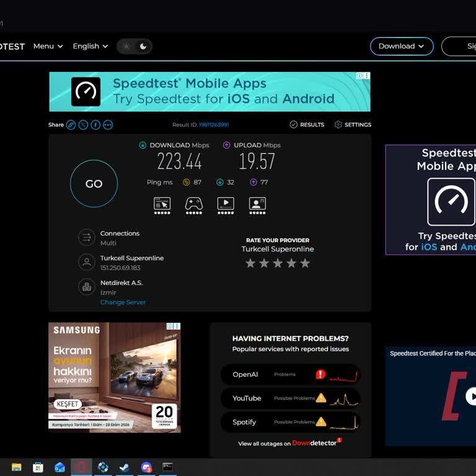Open the Samsung ad info icon
The width and height of the screenshot is (476, 476).
click(x=170, y=326)
